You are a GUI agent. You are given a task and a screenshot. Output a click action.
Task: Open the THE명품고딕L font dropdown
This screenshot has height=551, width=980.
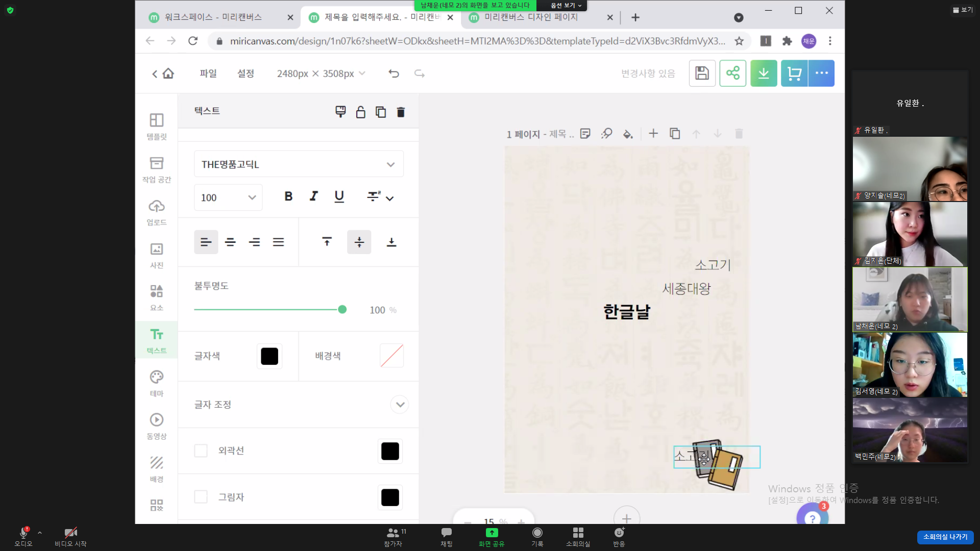[x=299, y=164]
